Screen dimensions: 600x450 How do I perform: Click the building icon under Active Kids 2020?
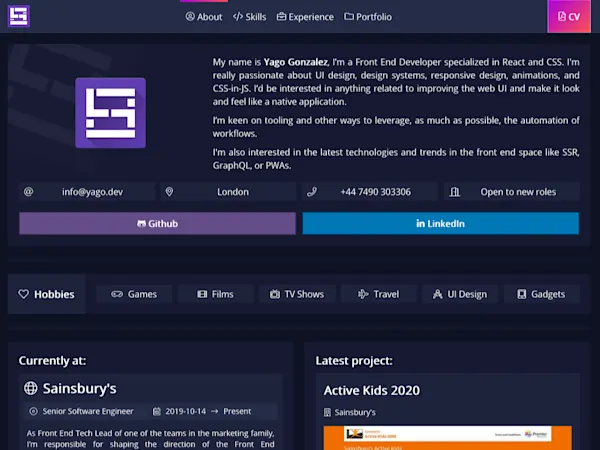pos(327,412)
